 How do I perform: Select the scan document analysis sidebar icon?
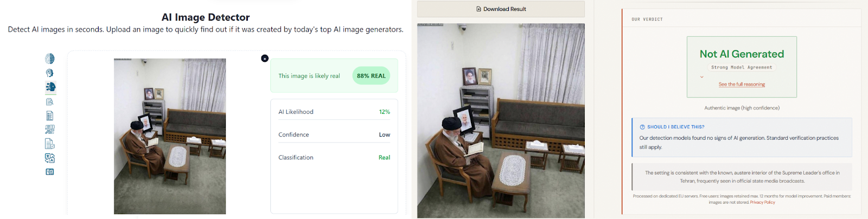50,130
